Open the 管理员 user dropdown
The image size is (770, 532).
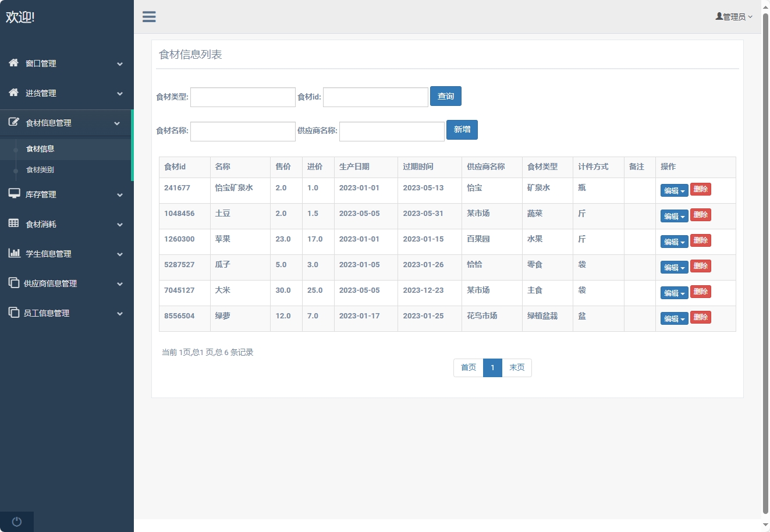(x=734, y=17)
